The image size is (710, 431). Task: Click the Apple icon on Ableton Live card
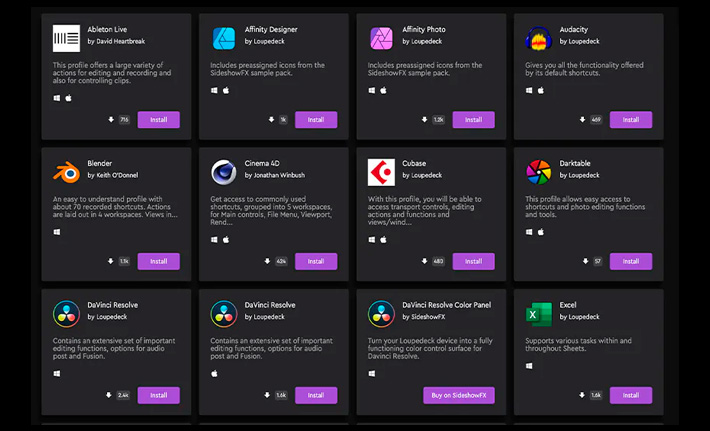(x=68, y=98)
